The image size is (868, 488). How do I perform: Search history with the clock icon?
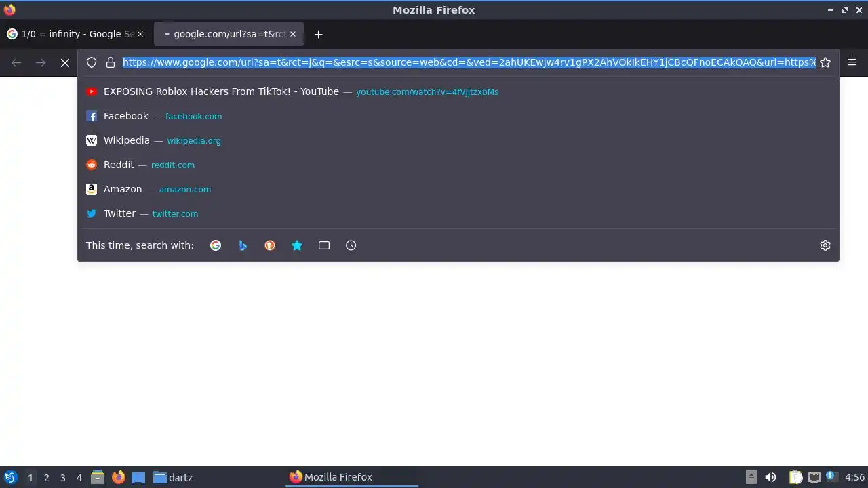(x=351, y=245)
